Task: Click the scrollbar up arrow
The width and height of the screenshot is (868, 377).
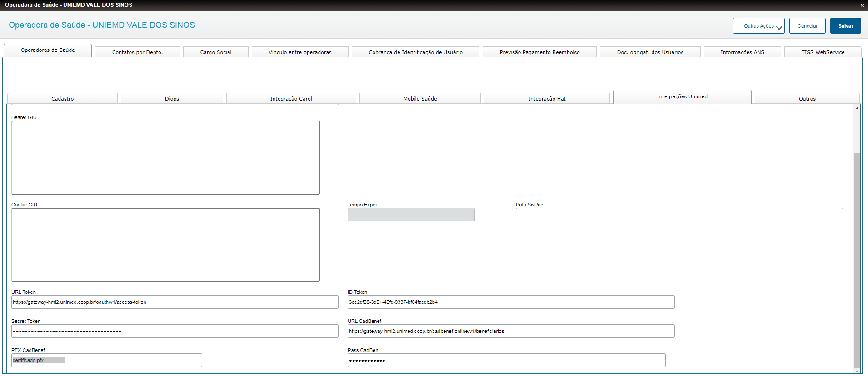Action: click(x=857, y=108)
